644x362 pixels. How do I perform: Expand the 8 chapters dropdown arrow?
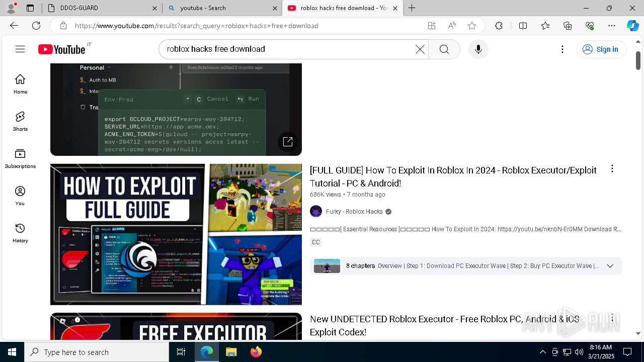[x=610, y=266]
